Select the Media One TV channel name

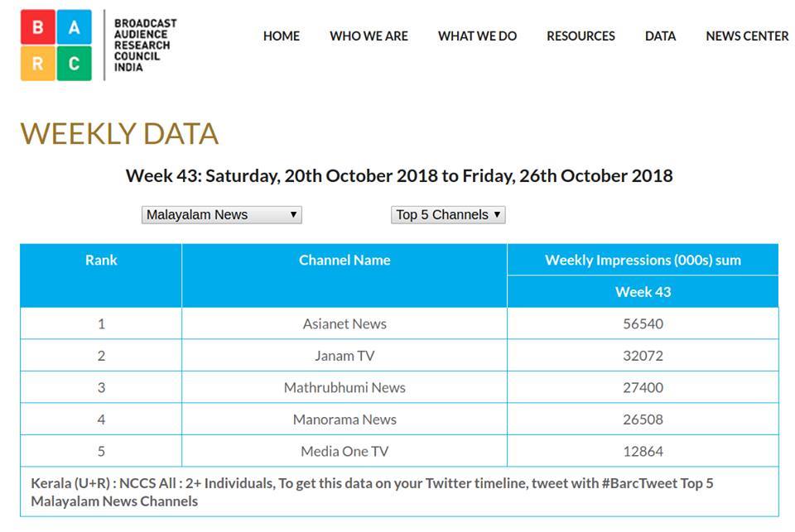pyautogui.click(x=344, y=452)
